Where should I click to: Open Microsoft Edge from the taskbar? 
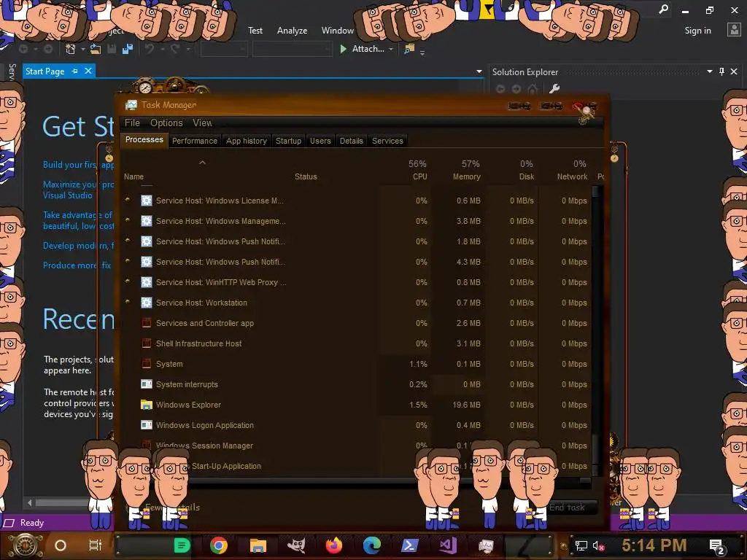tap(371, 545)
